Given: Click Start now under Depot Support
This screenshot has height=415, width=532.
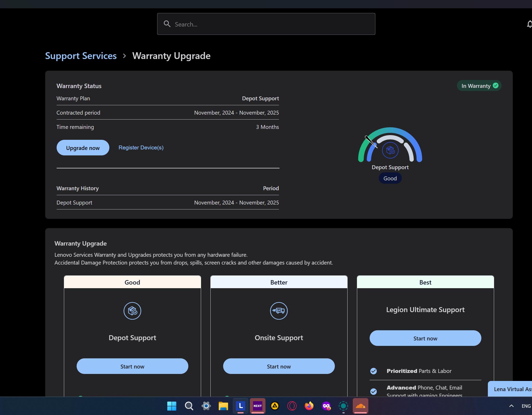Looking at the screenshot, I should 132,366.
